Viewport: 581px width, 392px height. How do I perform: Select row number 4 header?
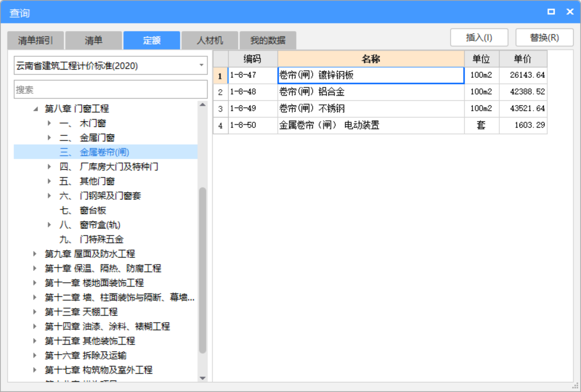click(221, 125)
